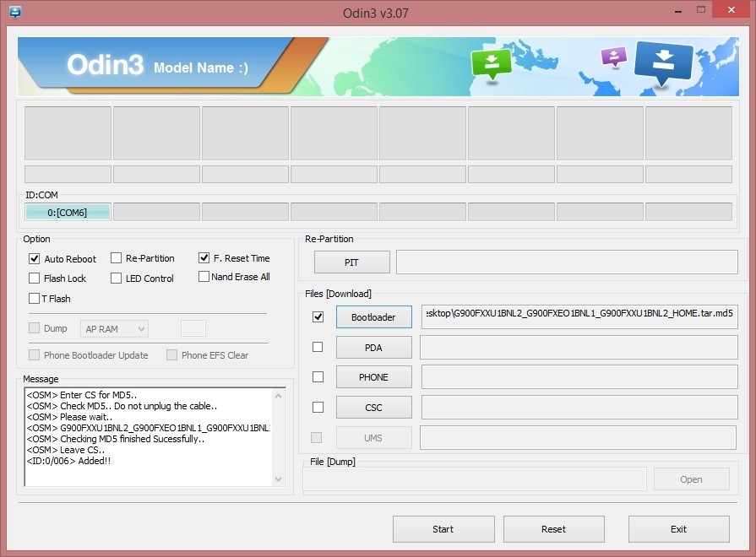756x557 pixels.
Task: Click the CSC file button
Action: (x=373, y=408)
